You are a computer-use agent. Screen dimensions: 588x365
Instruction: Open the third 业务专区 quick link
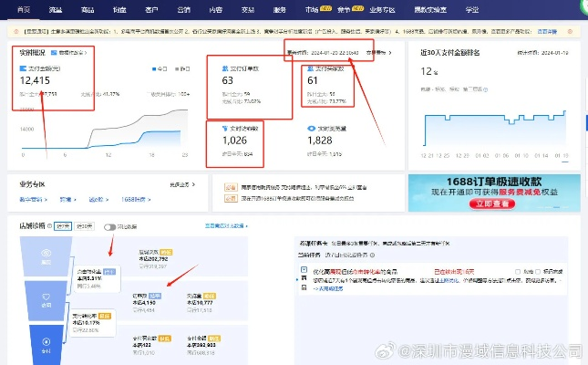[98, 200]
